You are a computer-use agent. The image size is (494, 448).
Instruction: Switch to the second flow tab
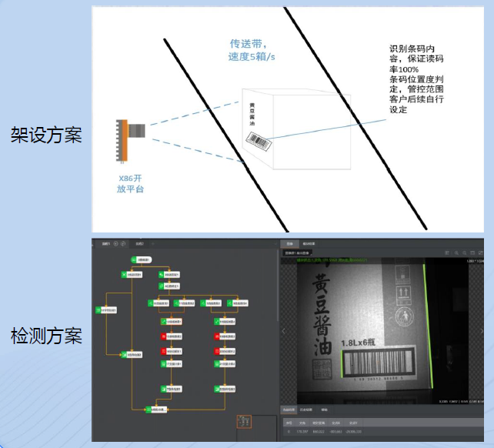140,243
